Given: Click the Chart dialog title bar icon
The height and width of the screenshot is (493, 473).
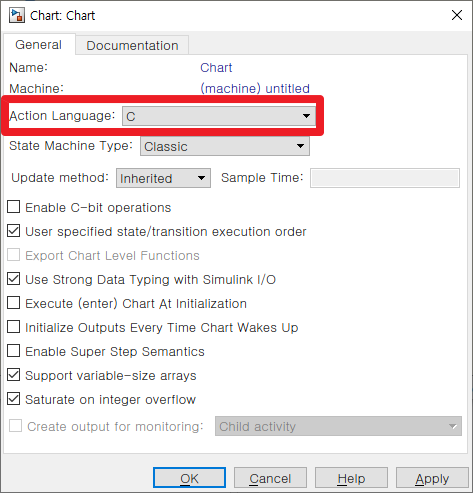Looking at the screenshot, I should [x=17, y=16].
